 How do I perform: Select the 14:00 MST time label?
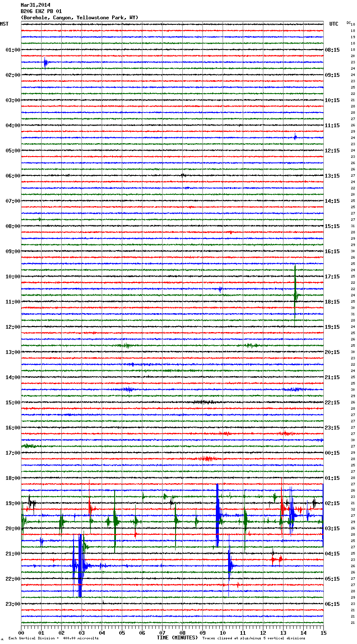click(x=13, y=377)
